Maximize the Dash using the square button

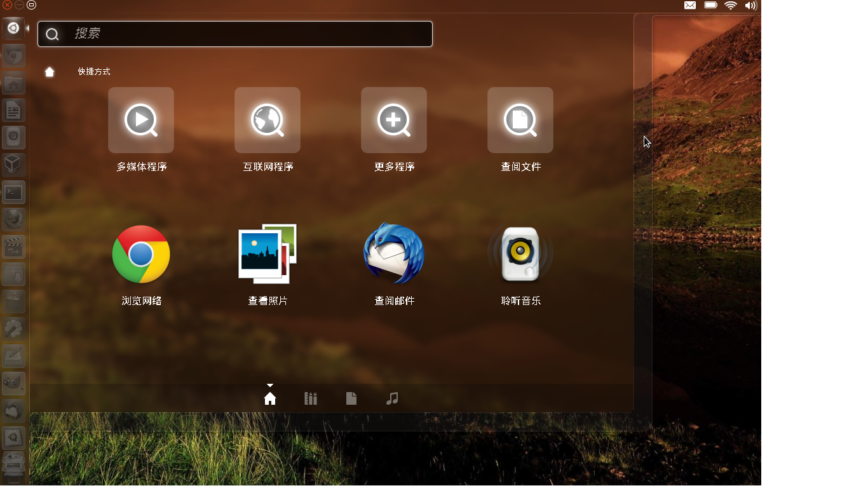tap(31, 5)
